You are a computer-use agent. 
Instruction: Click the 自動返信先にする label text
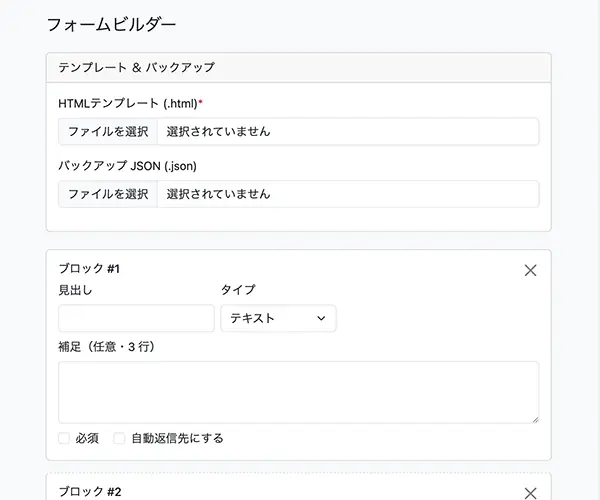click(x=177, y=438)
